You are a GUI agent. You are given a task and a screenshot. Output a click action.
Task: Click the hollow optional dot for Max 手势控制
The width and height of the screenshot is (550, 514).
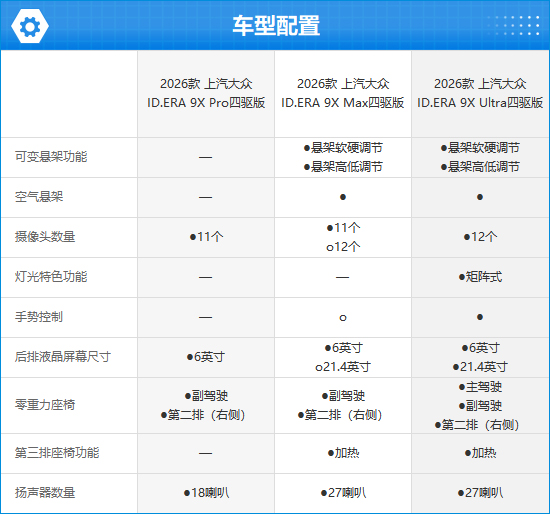(343, 318)
